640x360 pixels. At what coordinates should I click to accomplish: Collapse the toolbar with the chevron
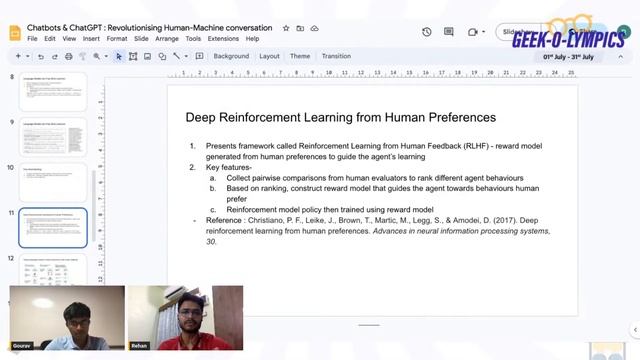click(x=620, y=57)
